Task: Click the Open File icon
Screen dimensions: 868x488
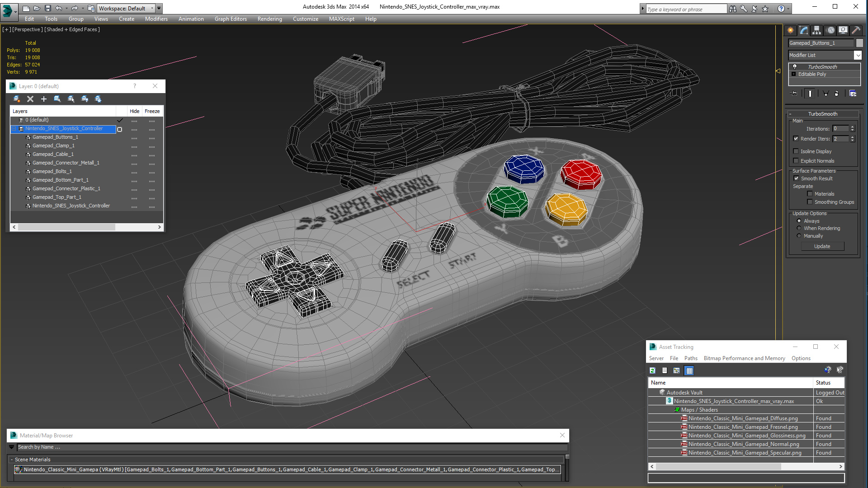Action: 37,8
